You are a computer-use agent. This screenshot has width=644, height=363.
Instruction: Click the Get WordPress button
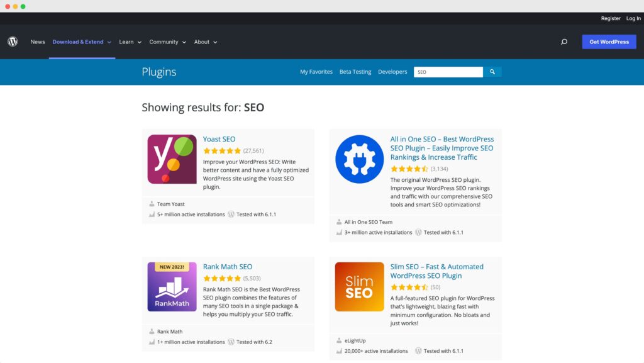(609, 42)
